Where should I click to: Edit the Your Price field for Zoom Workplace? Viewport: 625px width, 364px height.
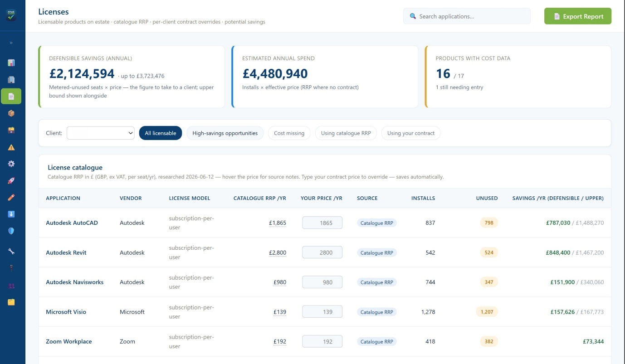pos(322,341)
